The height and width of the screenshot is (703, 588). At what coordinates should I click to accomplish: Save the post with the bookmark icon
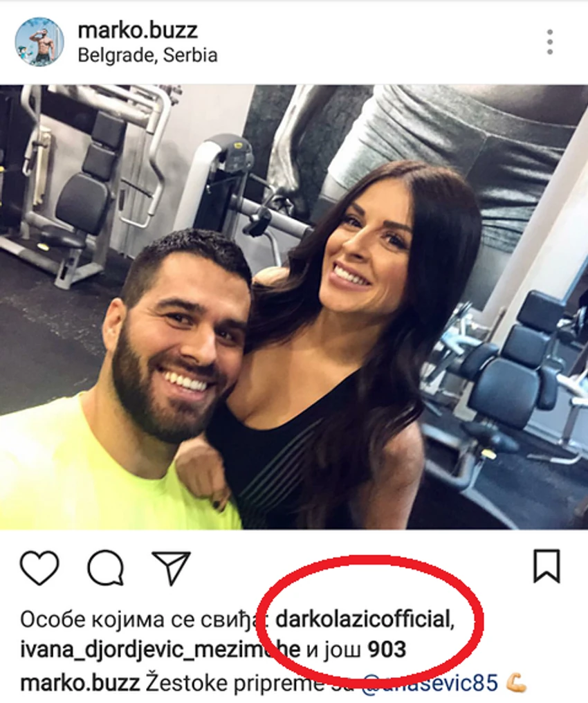[x=546, y=566]
